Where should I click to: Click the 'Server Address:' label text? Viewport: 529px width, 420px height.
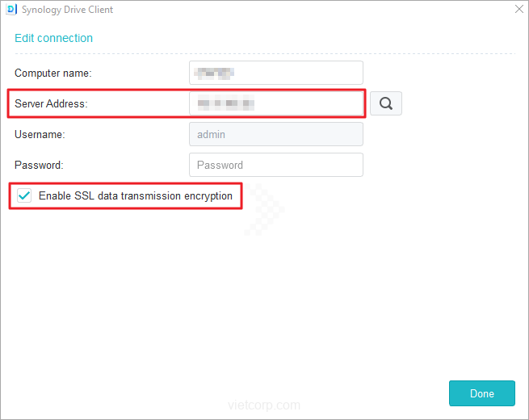(x=50, y=103)
